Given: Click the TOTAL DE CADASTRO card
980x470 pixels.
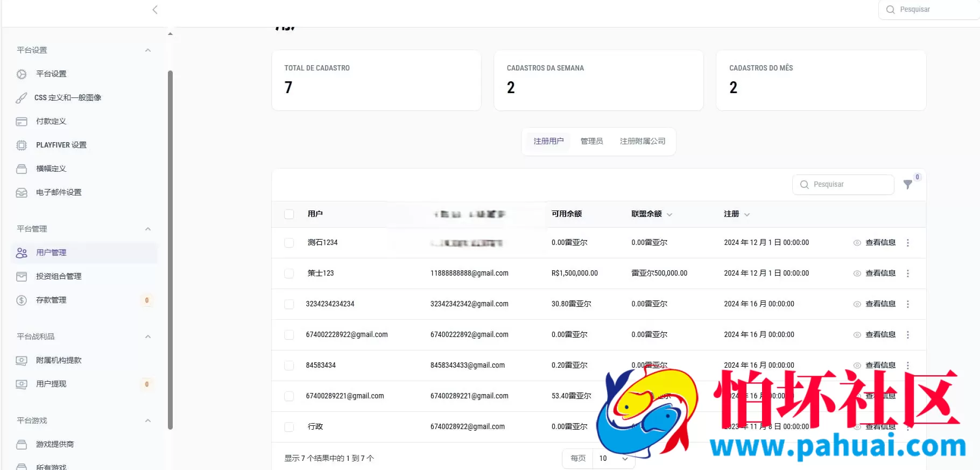Looking at the screenshot, I should 376,80.
